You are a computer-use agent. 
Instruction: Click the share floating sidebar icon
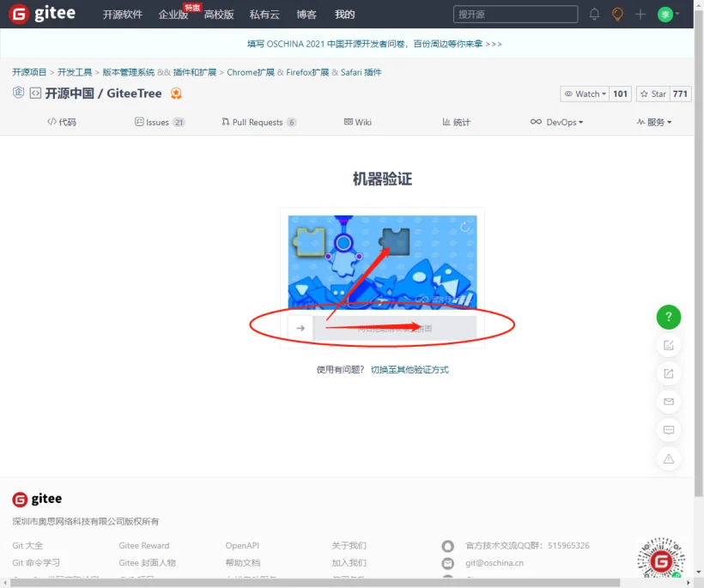point(669,373)
